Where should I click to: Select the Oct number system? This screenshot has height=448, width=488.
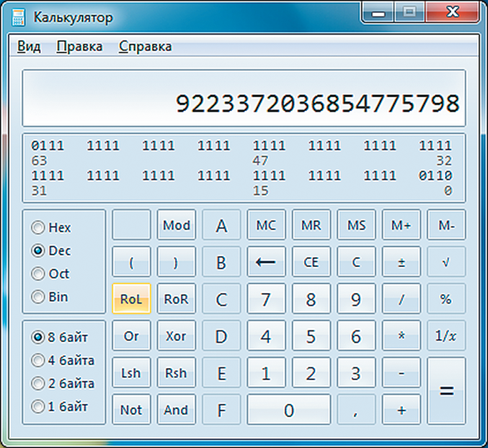(38, 274)
